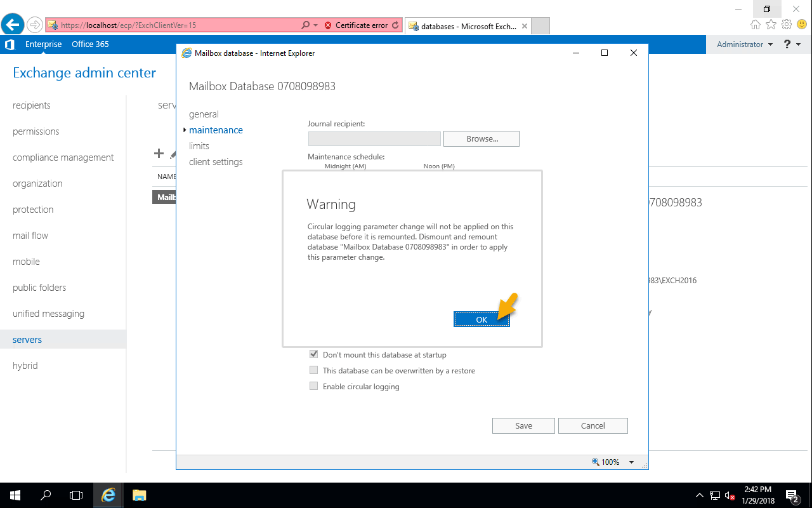The width and height of the screenshot is (812, 508).
Task: Open the mobile section
Action: (26, 262)
